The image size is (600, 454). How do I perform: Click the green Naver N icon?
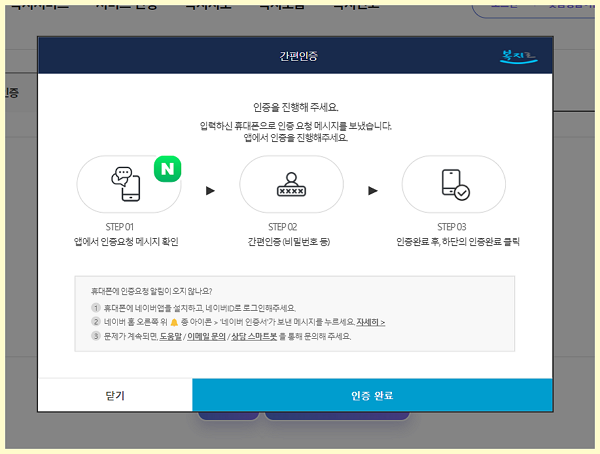click(x=168, y=169)
